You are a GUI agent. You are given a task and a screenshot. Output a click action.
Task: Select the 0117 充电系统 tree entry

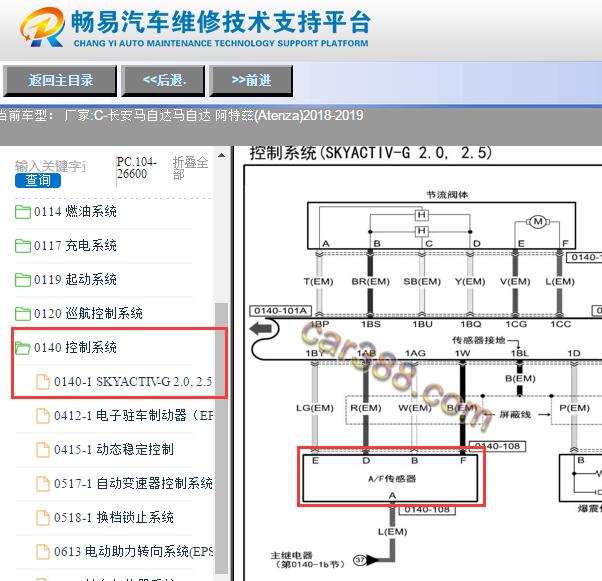[75, 246]
